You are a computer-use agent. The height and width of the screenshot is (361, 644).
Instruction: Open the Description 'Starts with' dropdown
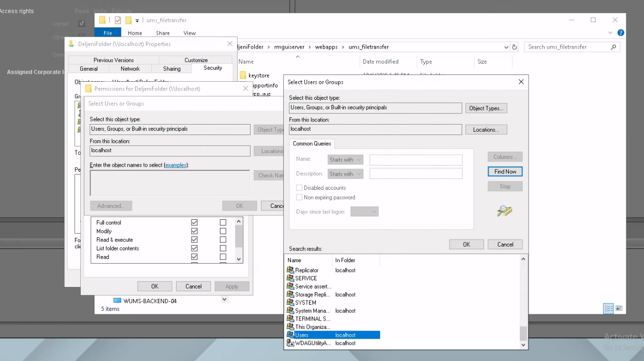click(345, 174)
